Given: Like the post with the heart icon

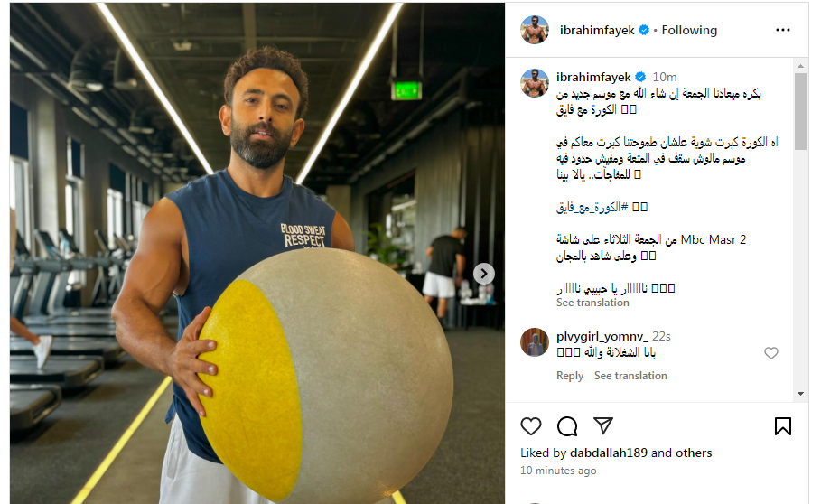Looking at the screenshot, I should pyautogui.click(x=530, y=426).
